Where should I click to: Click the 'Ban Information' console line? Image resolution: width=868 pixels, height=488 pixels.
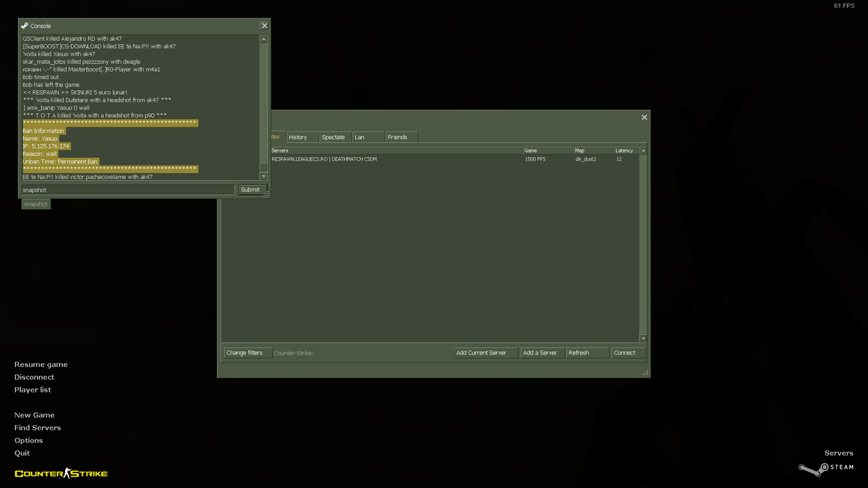click(x=43, y=131)
